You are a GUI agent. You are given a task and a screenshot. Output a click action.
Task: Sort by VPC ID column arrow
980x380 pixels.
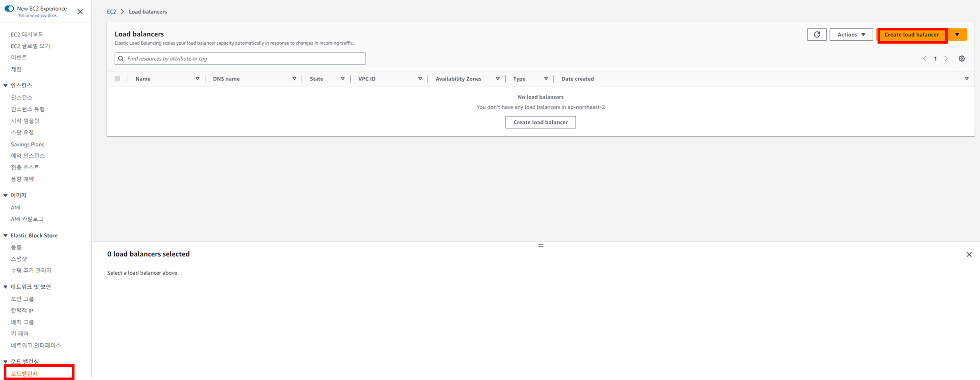pos(420,79)
